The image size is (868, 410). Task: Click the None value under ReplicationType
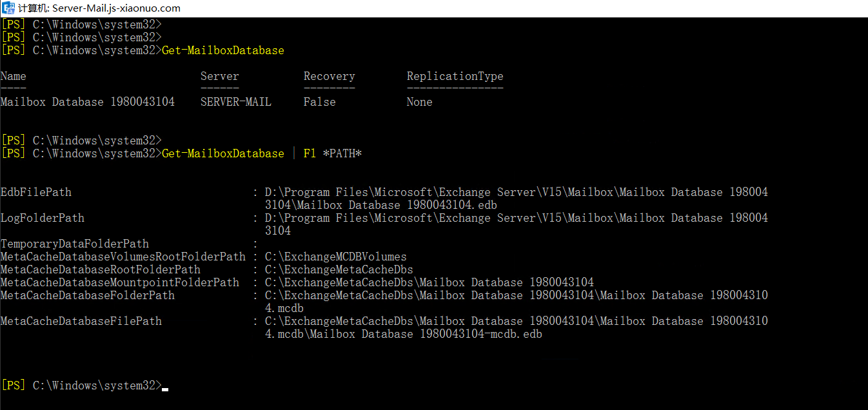click(x=420, y=102)
